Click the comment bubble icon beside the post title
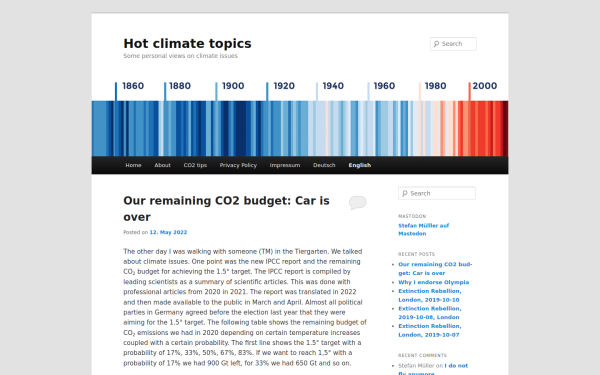This screenshot has height=375, width=600. click(357, 202)
